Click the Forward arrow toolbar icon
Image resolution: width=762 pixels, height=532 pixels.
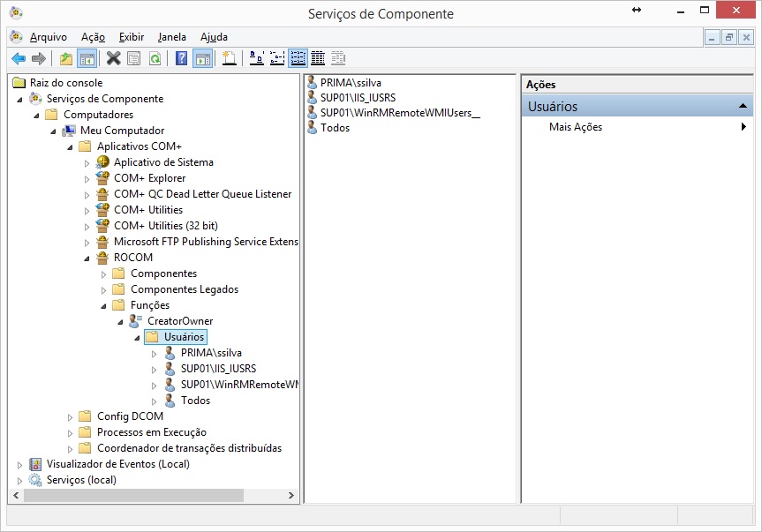[38, 59]
